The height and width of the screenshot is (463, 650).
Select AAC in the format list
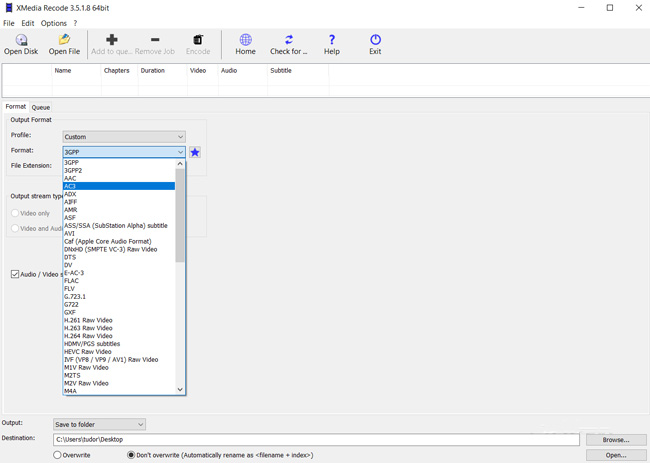click(x=119, y=178)
